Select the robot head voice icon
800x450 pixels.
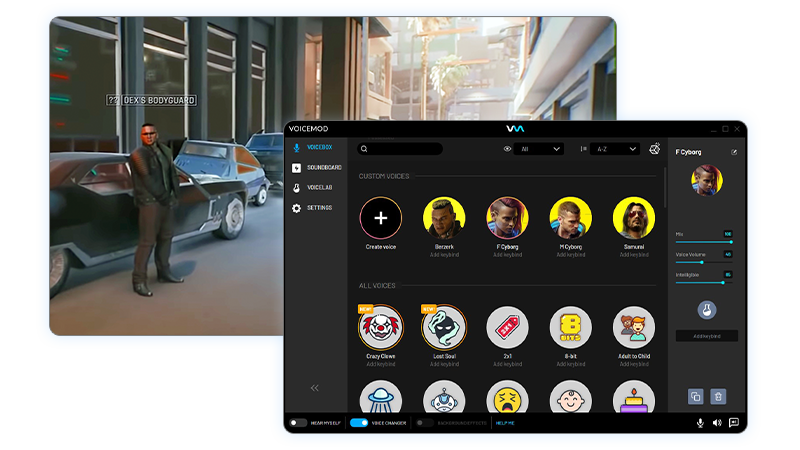pyautogui.click(x=444, y=397)
